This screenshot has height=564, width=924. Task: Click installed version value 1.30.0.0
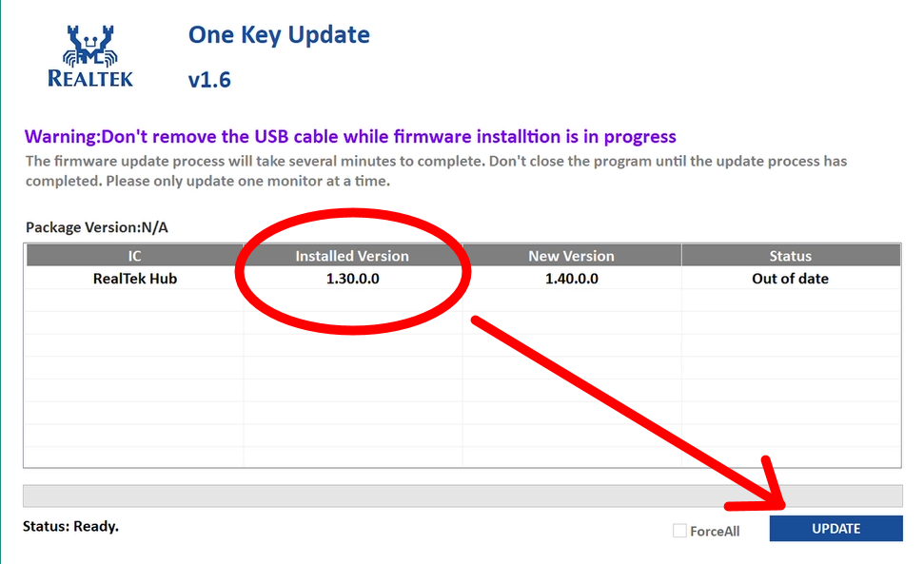(x=352, y=279)
